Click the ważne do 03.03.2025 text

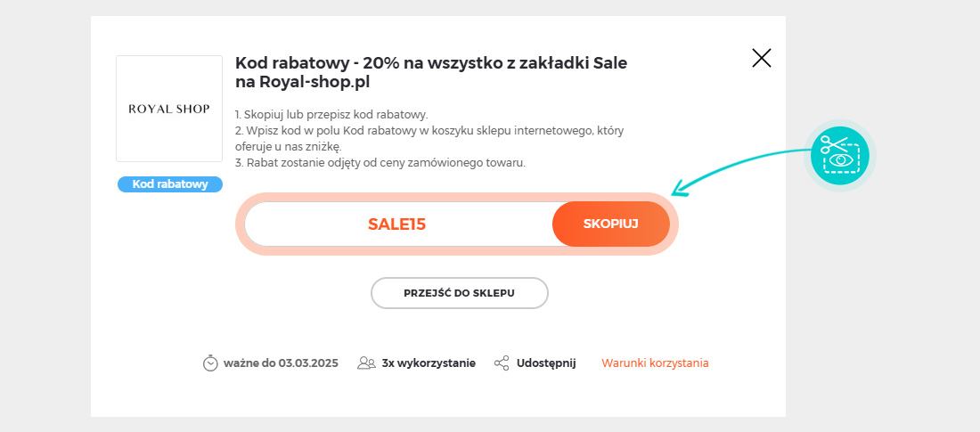coord(281,363)
